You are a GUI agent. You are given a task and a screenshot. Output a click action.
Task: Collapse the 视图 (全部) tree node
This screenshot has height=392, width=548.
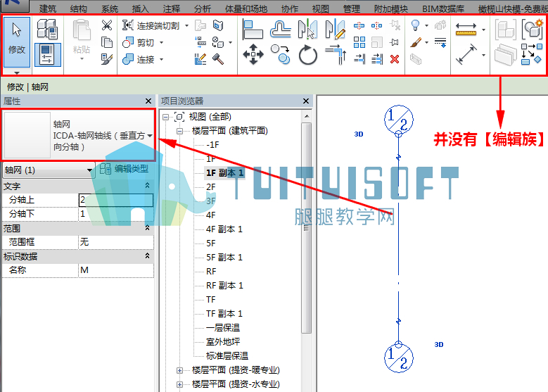[165, 117]
